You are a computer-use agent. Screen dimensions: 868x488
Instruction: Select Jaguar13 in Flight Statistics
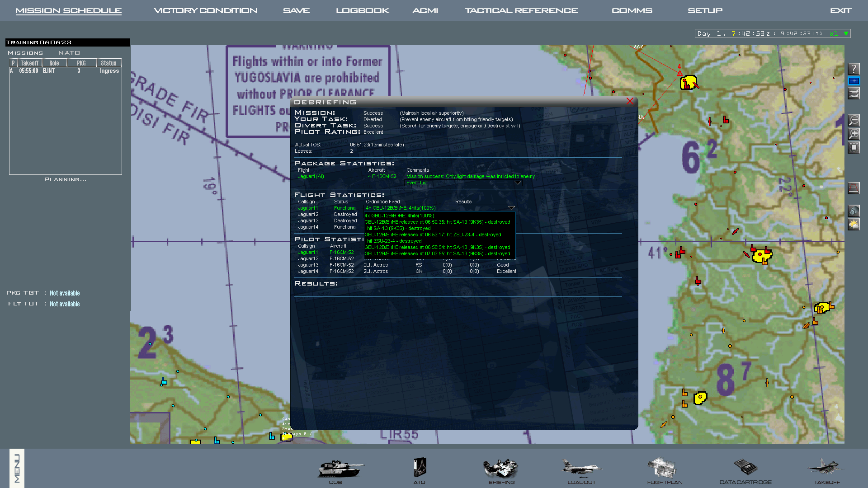coord(308,221)
